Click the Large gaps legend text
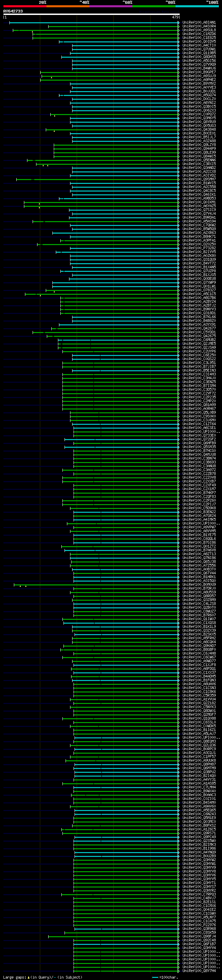 point(43,977)
